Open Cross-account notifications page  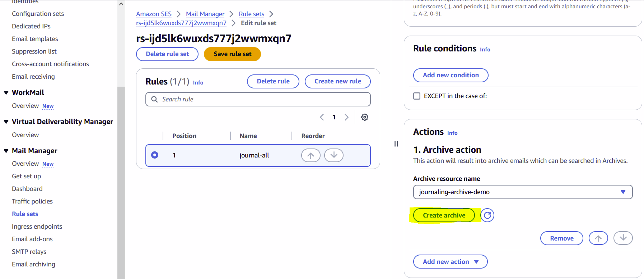50,64
